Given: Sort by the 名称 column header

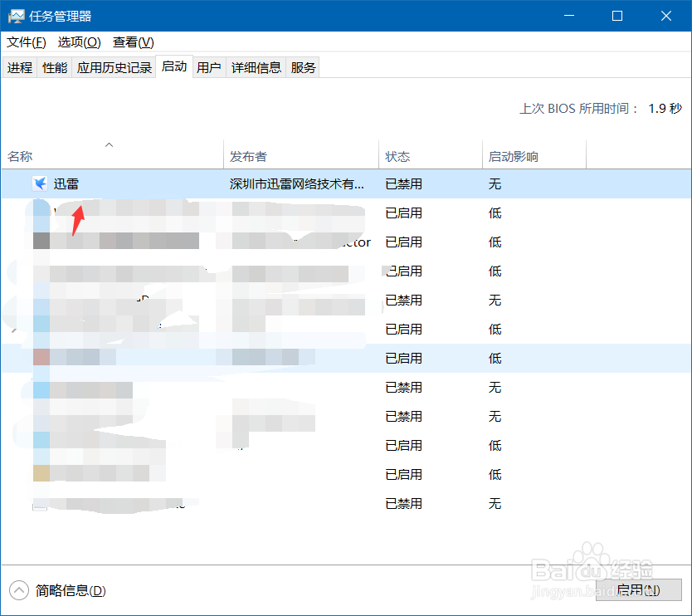Looking at the screenshot, I should click(112, 154).
